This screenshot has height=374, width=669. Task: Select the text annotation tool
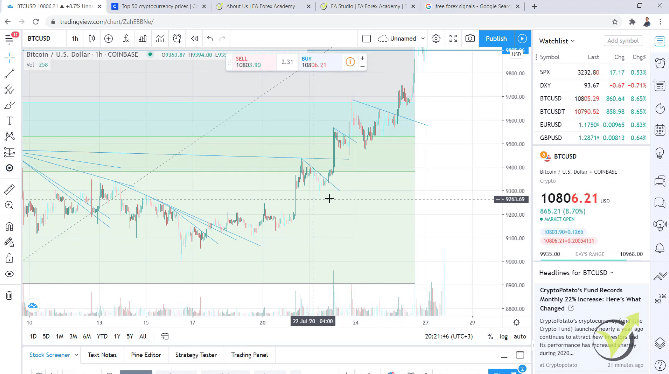[9, 121]
